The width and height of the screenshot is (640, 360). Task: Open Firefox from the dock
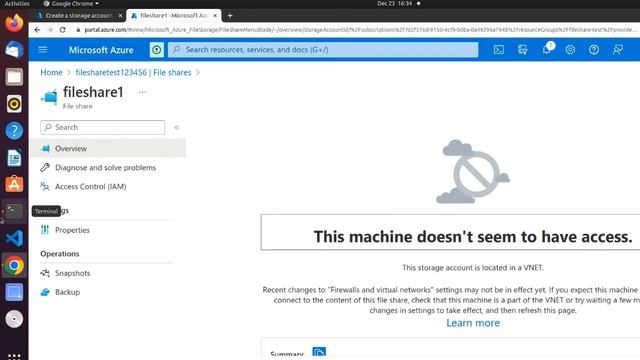point(14,22)
